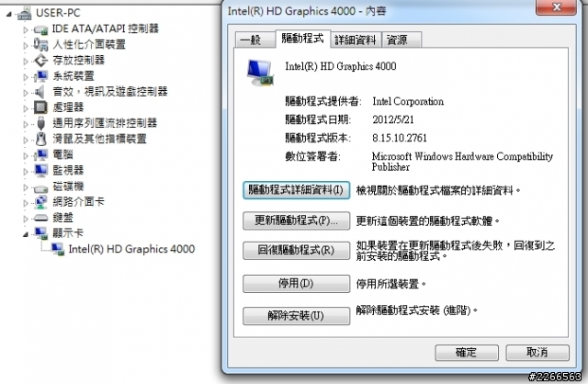The height and width of the screenshot is (384, 588).
Task: Click the 顯示卡 display adapter category icon
Action: click(x=40, y=233)
